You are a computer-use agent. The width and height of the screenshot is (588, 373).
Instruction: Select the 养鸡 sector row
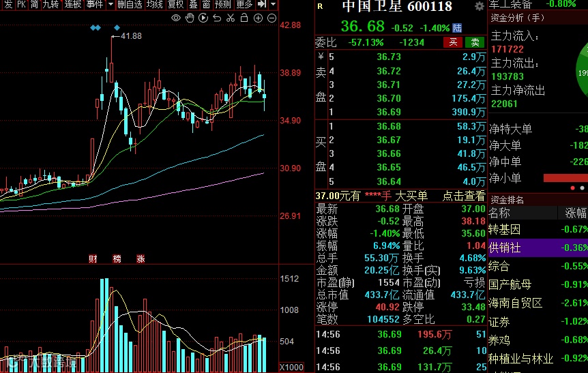(x=538, y=340)
